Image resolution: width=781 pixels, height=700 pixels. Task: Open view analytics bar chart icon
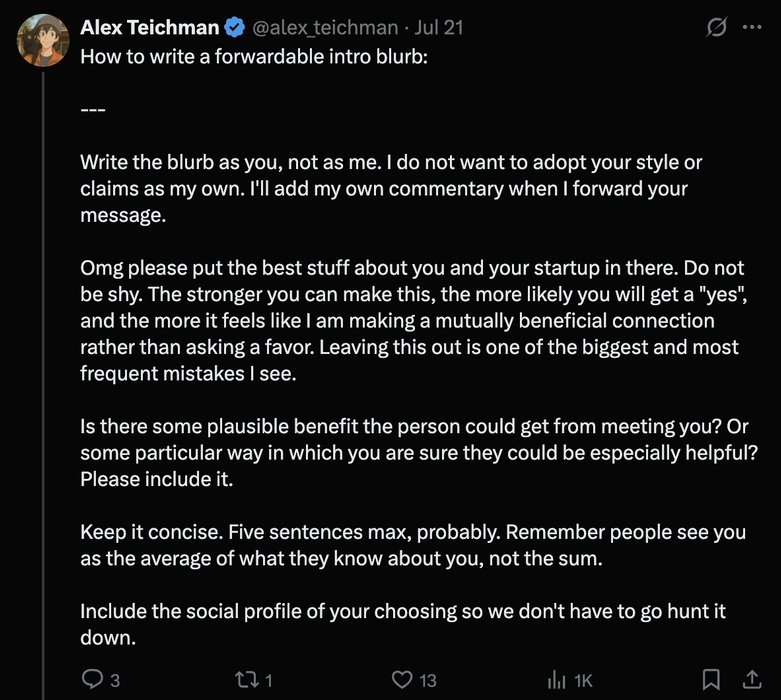click(556, 680)
